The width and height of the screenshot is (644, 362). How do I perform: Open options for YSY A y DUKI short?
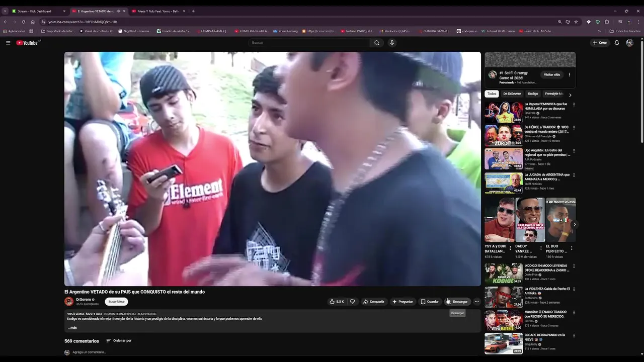[510, 248]
